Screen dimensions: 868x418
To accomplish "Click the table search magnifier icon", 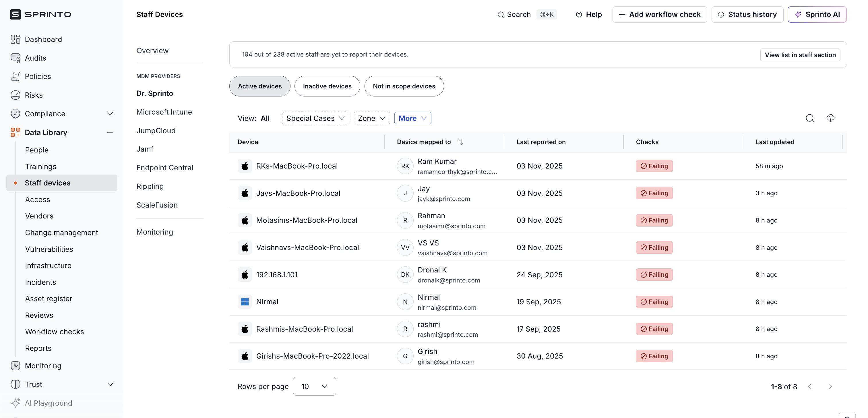I will [x=809, y=118].
